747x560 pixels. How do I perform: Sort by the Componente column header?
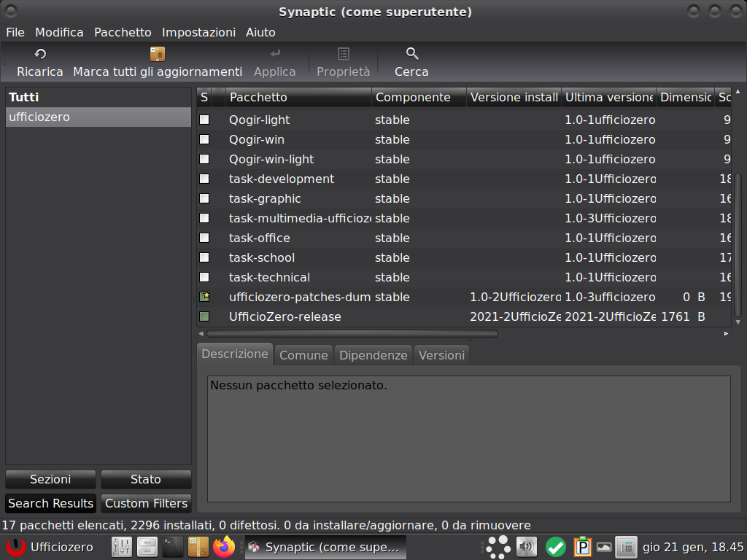click(x=419, y=97)
